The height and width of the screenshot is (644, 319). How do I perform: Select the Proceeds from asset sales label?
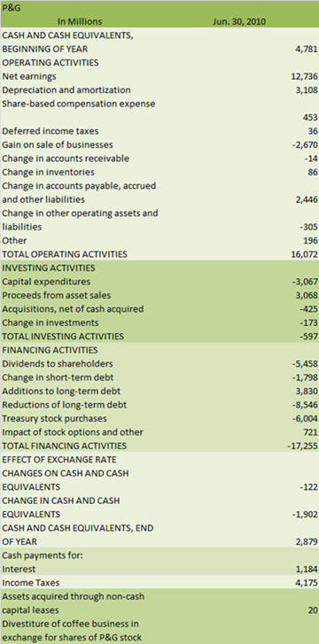coord(57,295)
